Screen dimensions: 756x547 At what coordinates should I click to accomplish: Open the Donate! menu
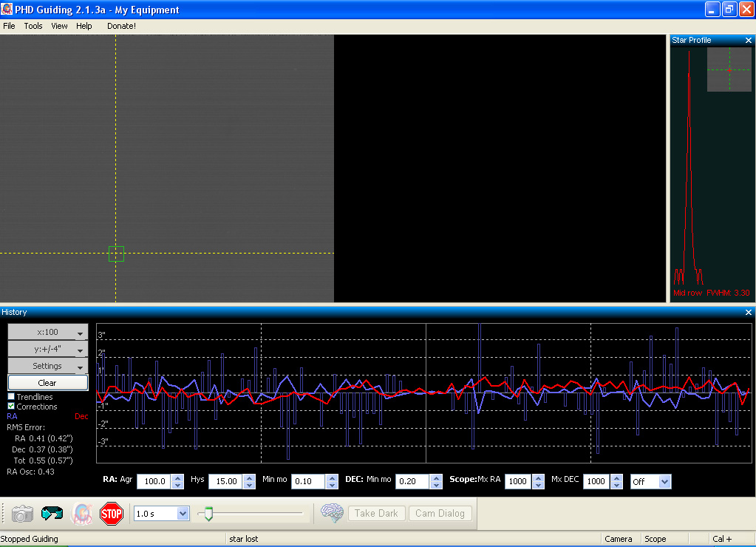point(121,26)
